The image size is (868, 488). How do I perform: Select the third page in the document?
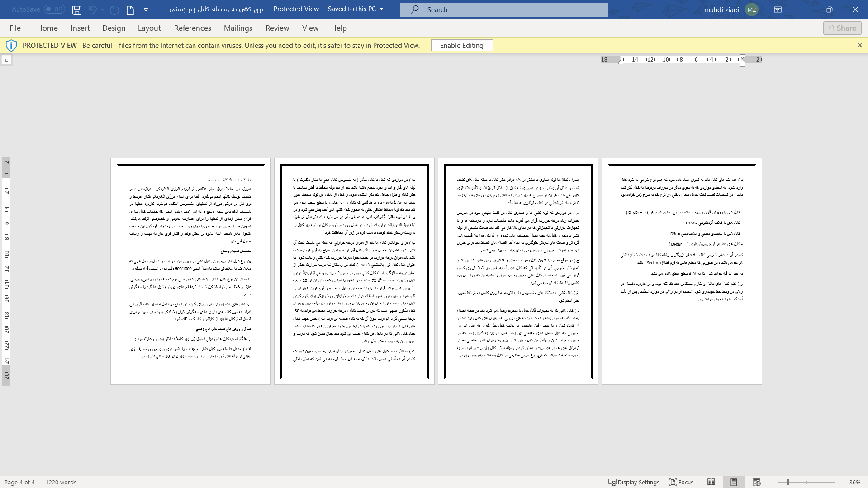[518, 271]
